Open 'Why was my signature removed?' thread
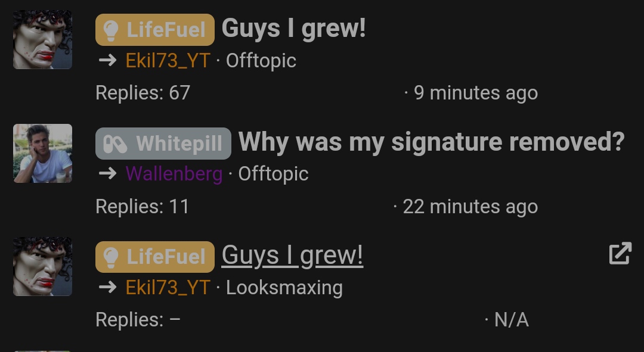The width and height of the screenshot is (644, 352). (x=431, y=142)
